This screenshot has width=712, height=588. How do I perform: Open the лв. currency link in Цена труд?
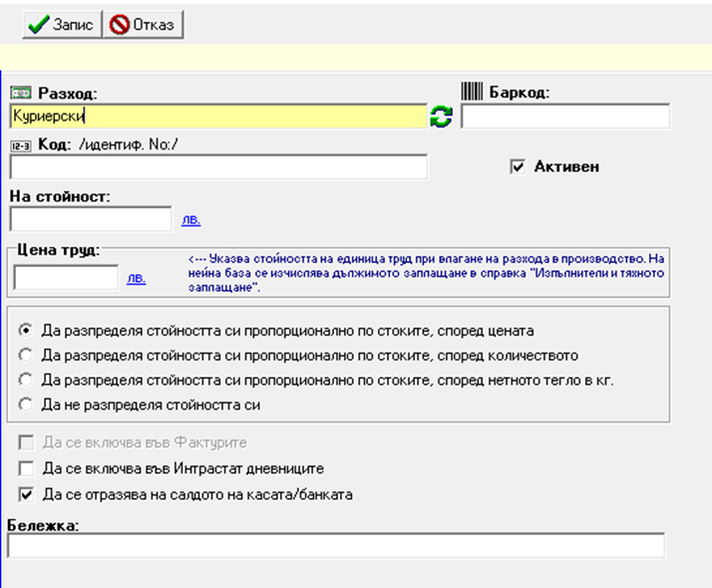(137, 278)
